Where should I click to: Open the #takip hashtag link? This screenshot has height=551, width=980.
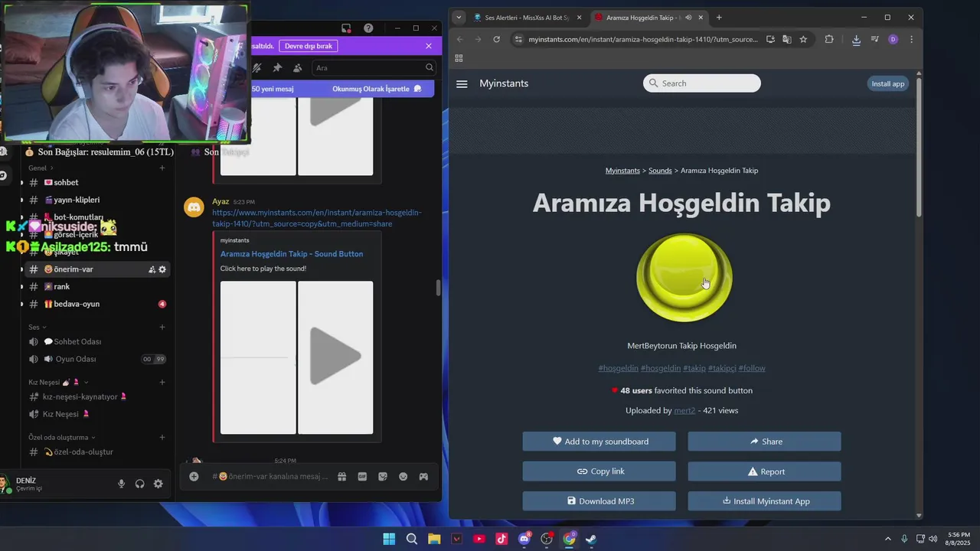point(694,368)
